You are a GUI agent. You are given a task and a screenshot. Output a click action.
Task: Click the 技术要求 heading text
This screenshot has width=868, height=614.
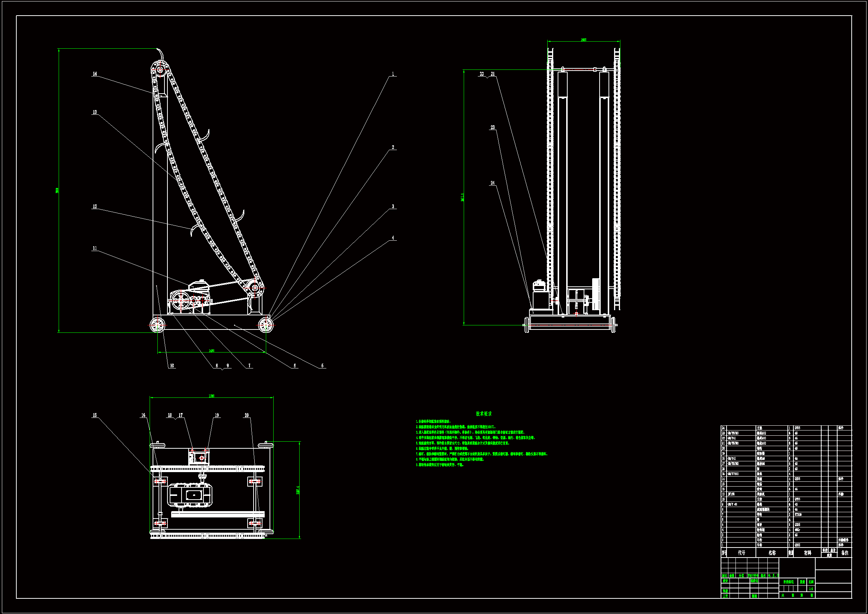[x=483, y=414]
